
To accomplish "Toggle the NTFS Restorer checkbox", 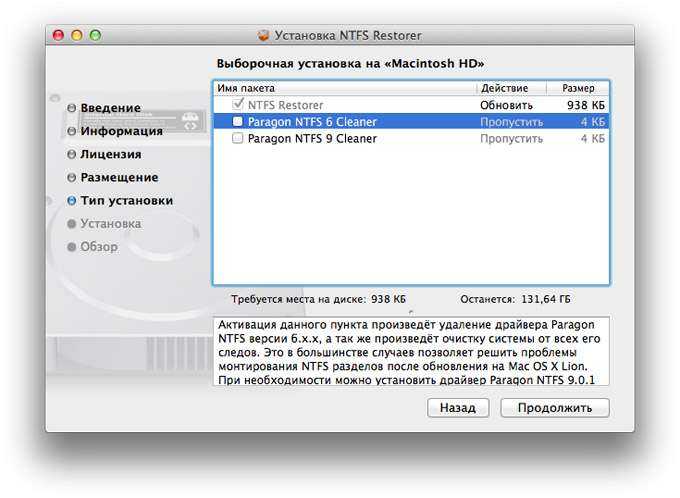I will coord(238,104).
